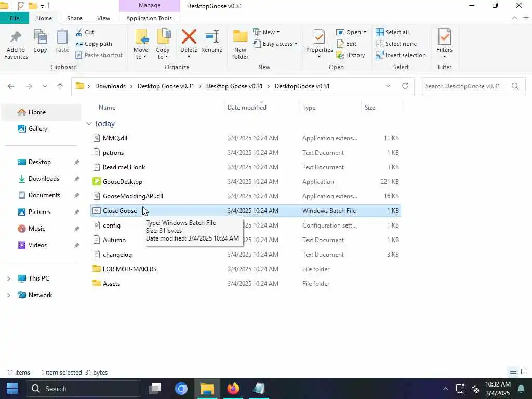
Task: Open the Application Tools tab
Action: coord(149,18)
